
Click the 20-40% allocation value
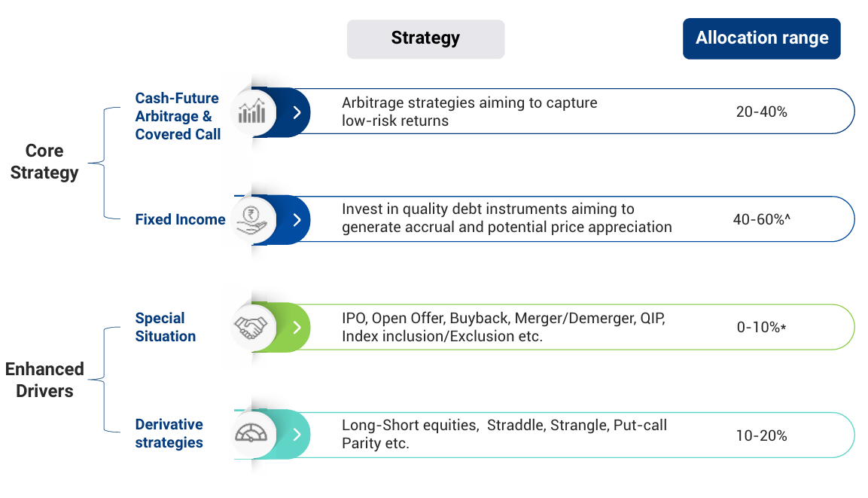tap(761, 112)
